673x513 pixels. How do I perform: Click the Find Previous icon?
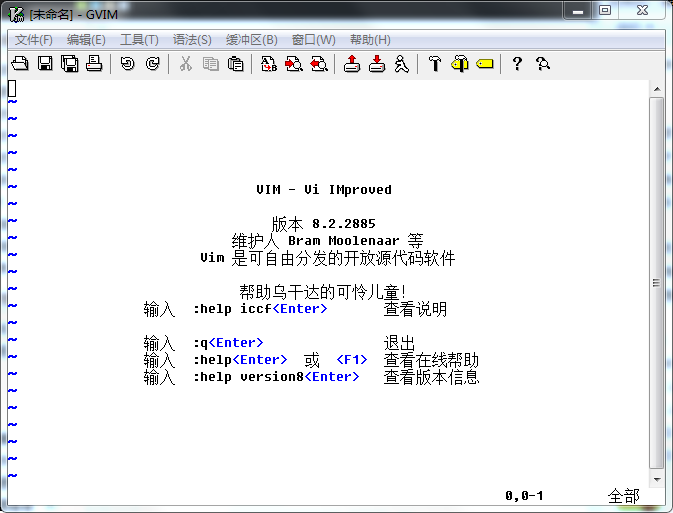pyautogui.click(x=318, y=64)
